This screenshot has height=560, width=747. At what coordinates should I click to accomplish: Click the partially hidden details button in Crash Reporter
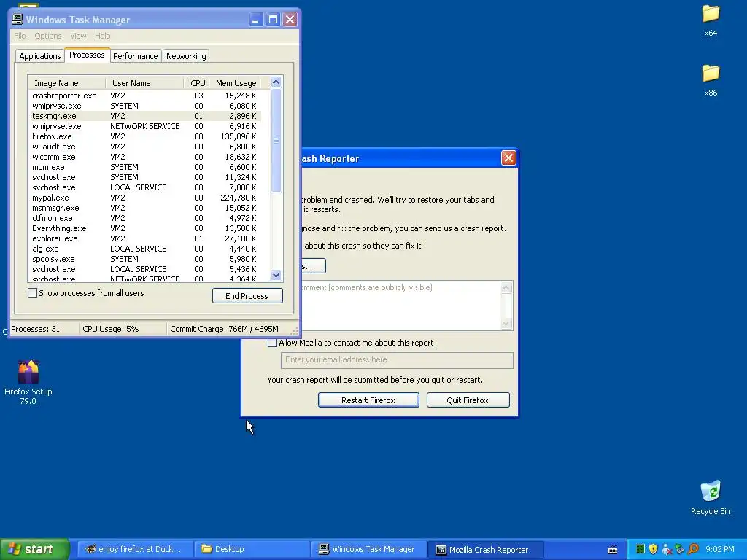314,265
